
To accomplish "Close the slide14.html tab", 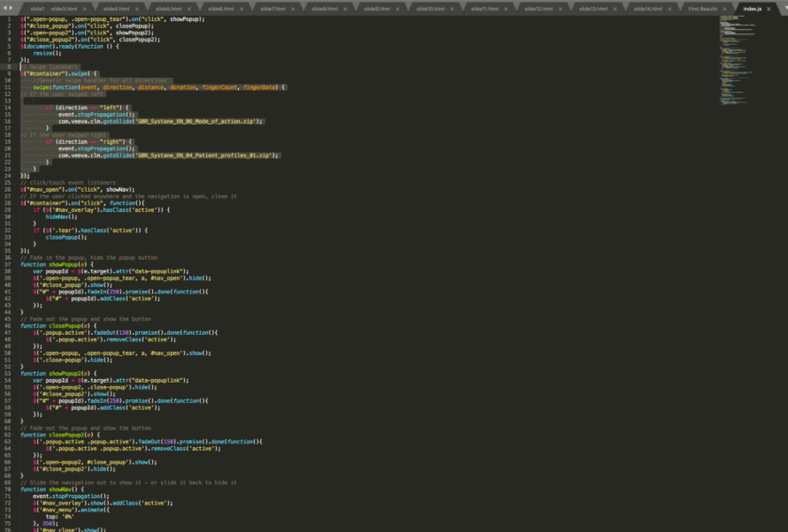I will 669,9.
